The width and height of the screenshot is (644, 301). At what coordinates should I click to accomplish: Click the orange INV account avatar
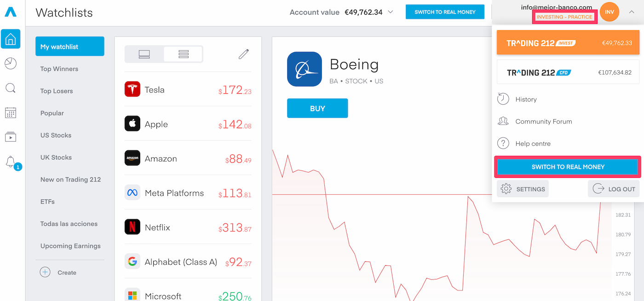(x=609, y=12)
